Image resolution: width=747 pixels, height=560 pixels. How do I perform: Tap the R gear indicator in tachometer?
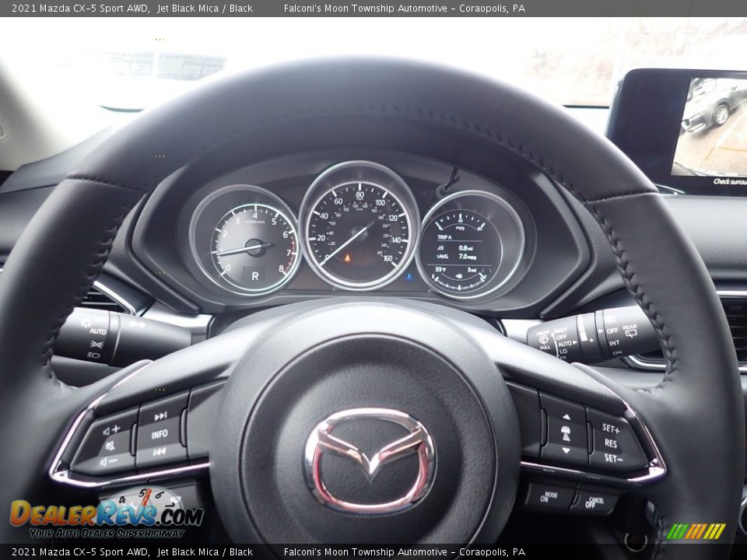pos(255,275)
